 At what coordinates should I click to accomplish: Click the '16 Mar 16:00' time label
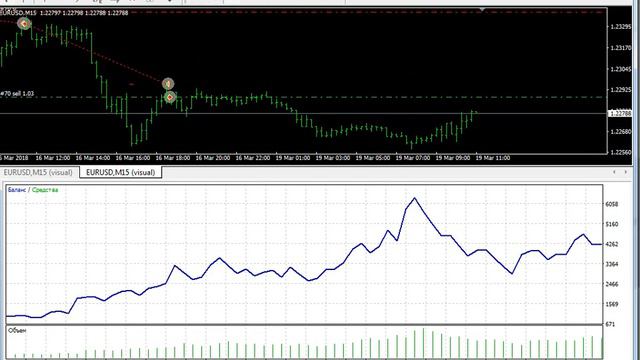tap(133, 158)
